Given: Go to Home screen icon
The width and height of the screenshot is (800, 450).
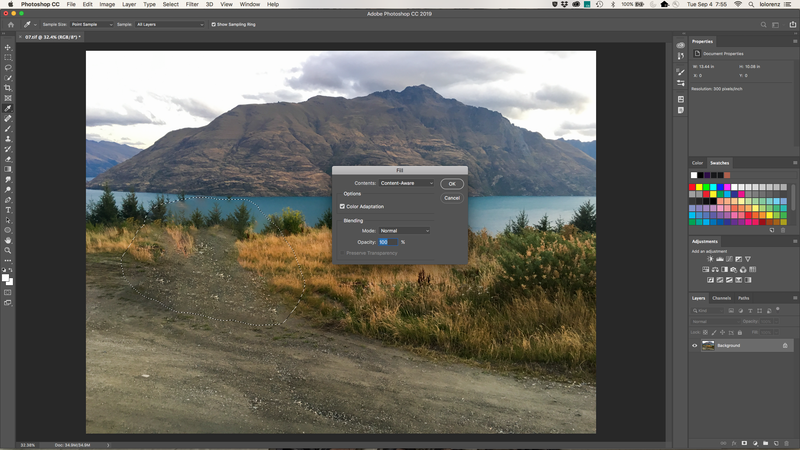Looking at the screenshot, I should (x=11, y=24).
